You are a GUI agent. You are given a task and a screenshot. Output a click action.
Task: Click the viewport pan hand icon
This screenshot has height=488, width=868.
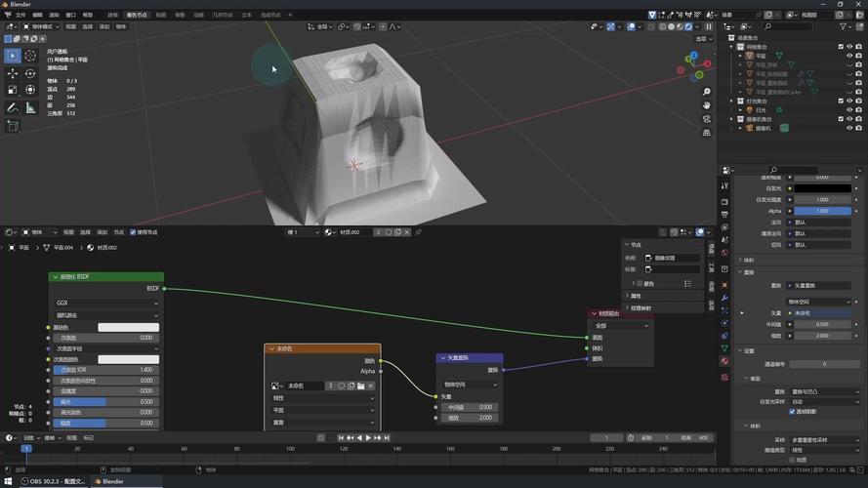[x=706, y=105]
